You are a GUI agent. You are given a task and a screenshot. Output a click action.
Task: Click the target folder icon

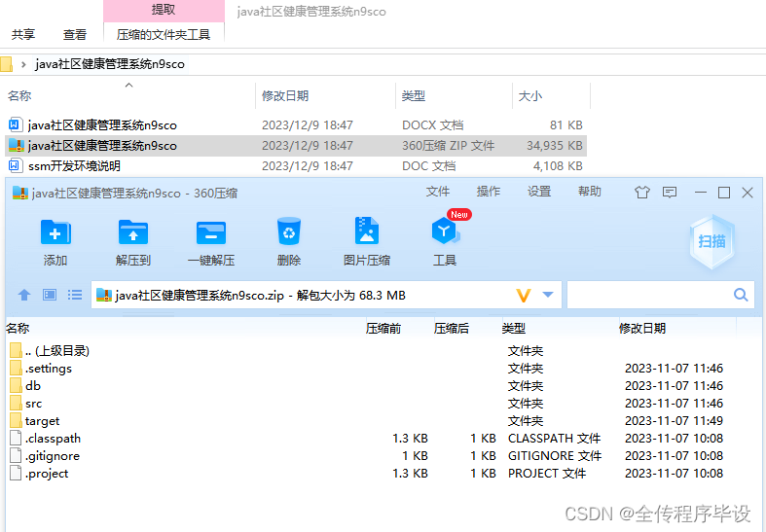tap(16, 421)
